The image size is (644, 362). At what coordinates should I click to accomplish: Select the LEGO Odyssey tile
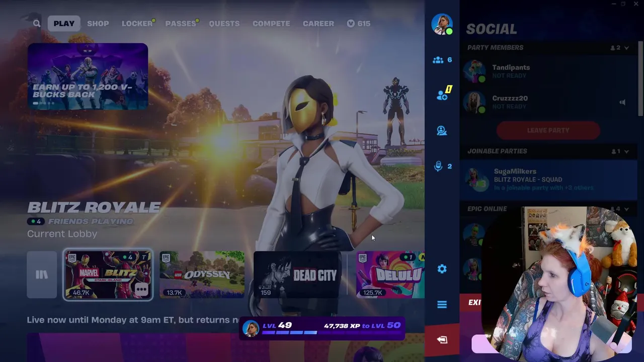click(x=202, y=275)
